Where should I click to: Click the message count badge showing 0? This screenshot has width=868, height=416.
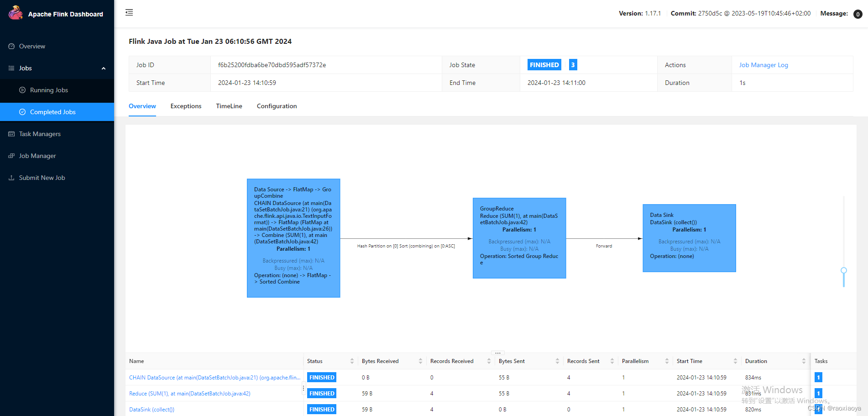(858, 14)
